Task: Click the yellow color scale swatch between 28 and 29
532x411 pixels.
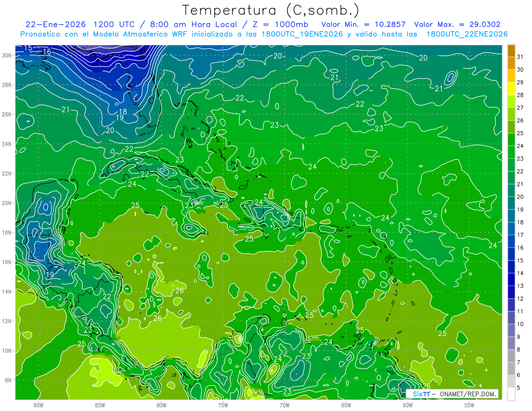Action: (x=511, y=88)
